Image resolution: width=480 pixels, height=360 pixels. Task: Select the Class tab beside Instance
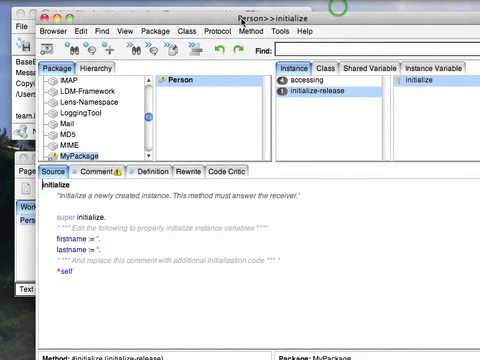tap(325, 68)
